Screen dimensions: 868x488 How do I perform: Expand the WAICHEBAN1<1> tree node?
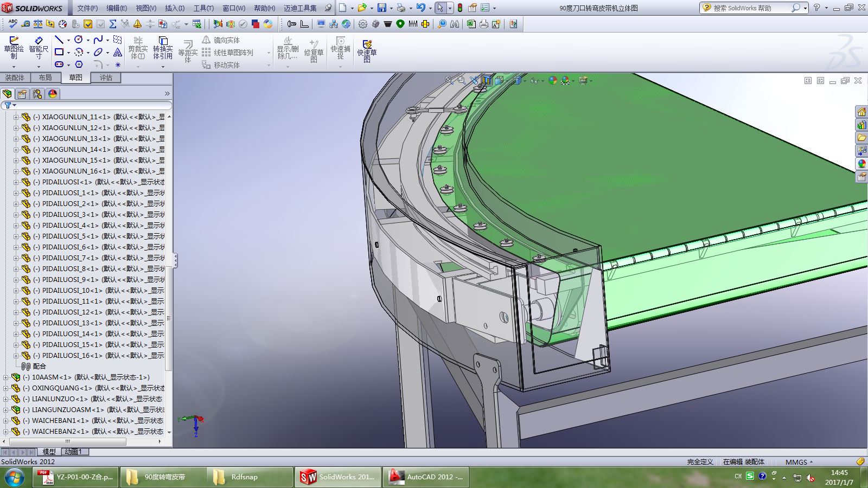(x=5, y=420)
